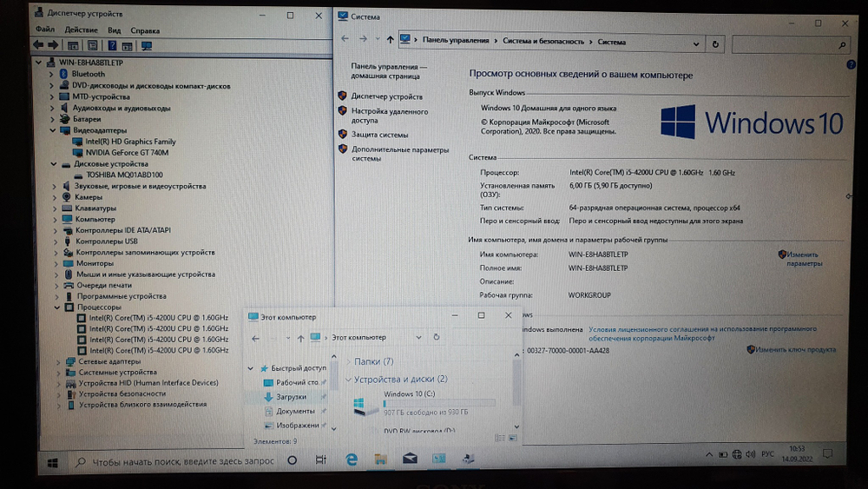Select the Мониторы category
Screen dimensions: 868x489
[x=95, y=263]
